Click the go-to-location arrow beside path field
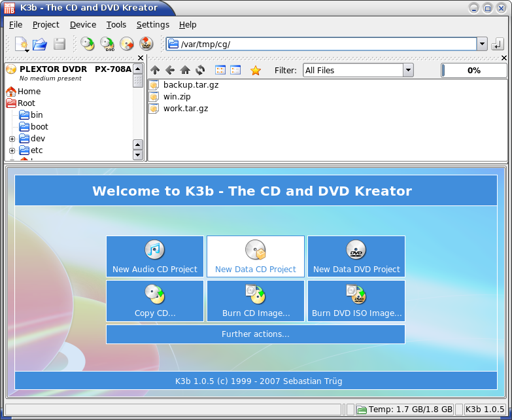The height and width of the screenshot is (420, 512). [x=498, y=44]
